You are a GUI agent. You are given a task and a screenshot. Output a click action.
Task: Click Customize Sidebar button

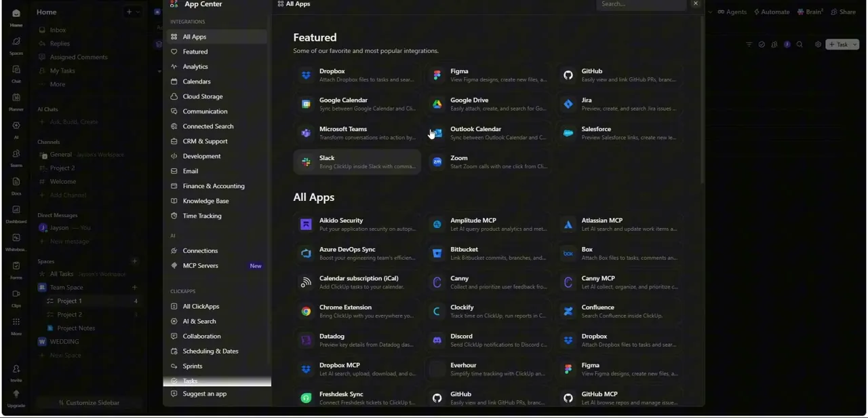(x=90, y=402)
